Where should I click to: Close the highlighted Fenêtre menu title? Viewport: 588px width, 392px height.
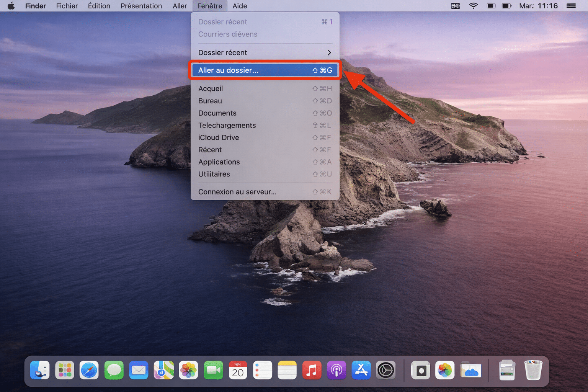click(210, 6)
